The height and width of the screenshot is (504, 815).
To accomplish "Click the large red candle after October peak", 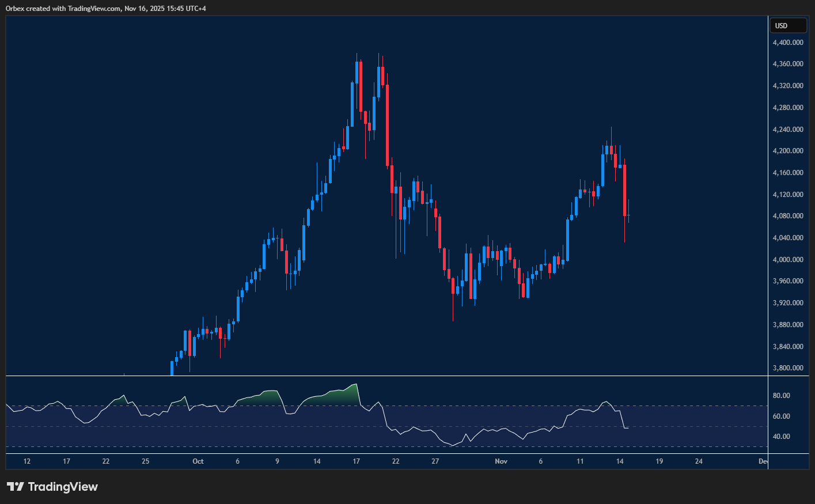I will (388, 124).
